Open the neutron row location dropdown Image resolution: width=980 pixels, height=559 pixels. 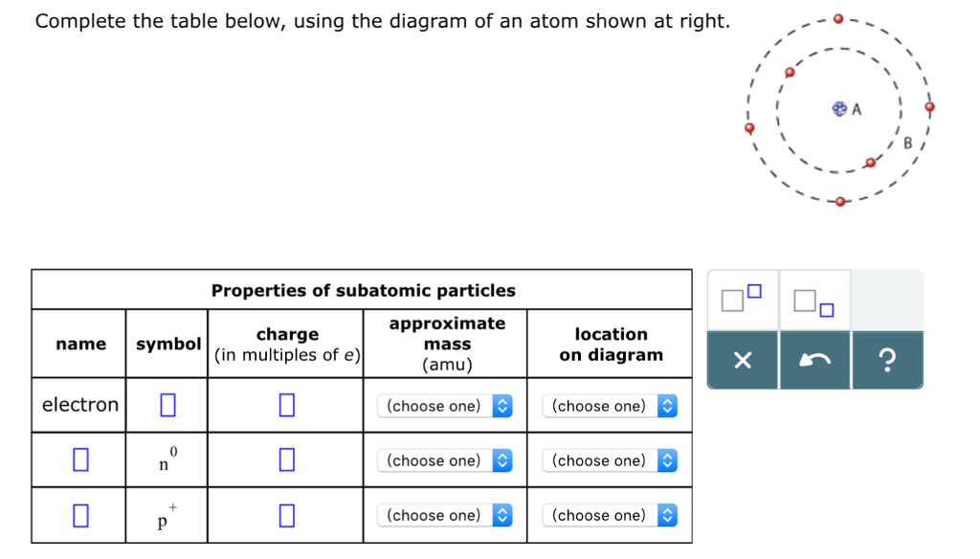[x=611, y=460]
